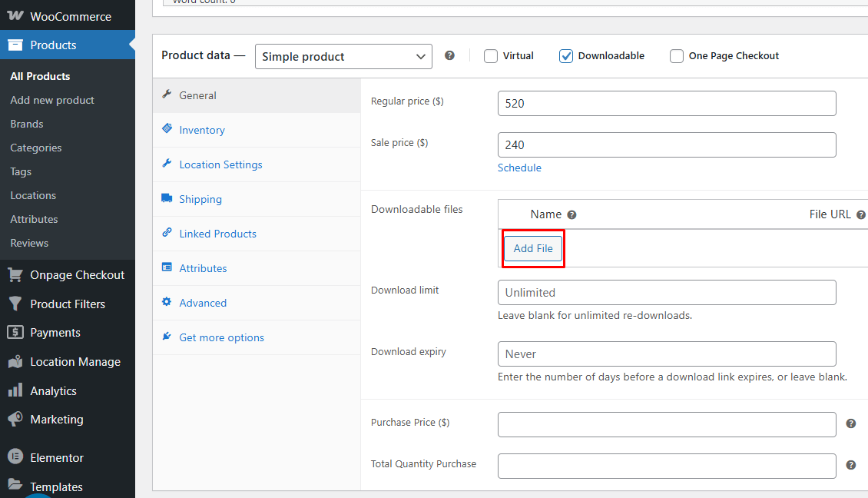Screen dimensions: 868x498
Task: Click the Sale price input field
Action: (666, 144)
